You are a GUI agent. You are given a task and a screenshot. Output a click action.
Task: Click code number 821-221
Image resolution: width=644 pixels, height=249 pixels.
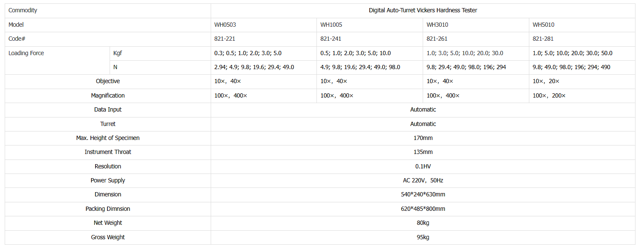coord(225,39)
